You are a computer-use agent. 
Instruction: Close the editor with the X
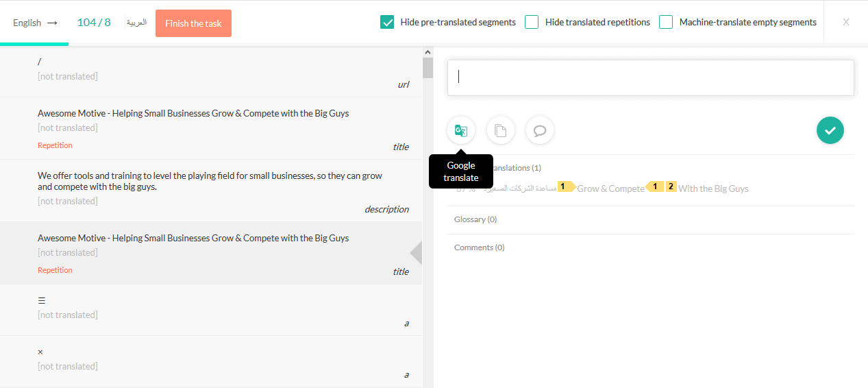coord(846,22)
